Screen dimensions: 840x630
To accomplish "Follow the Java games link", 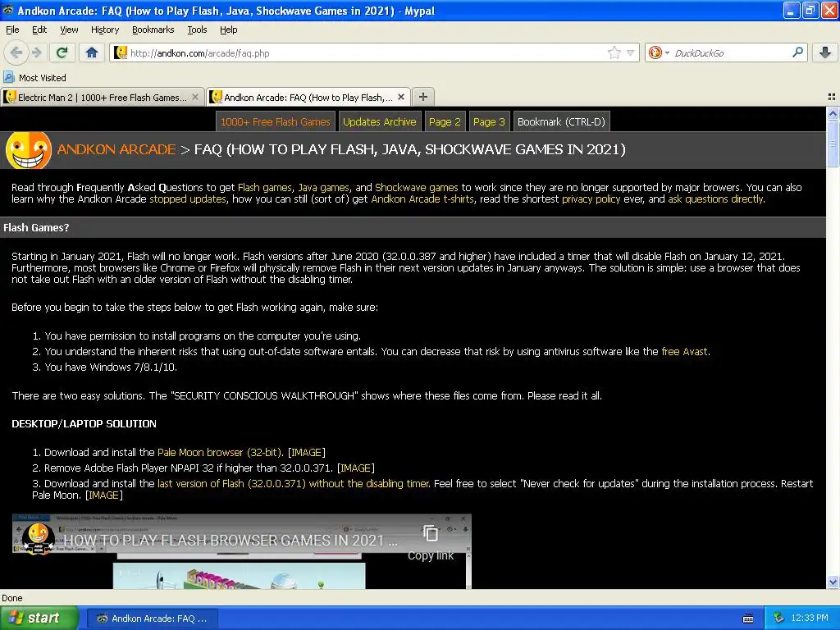I will coord(323,188).
